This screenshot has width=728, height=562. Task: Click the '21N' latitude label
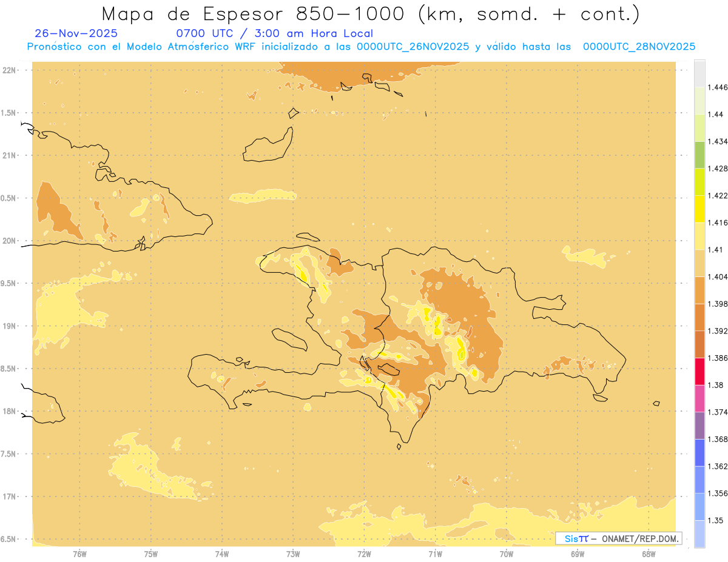tap(8, 155)
